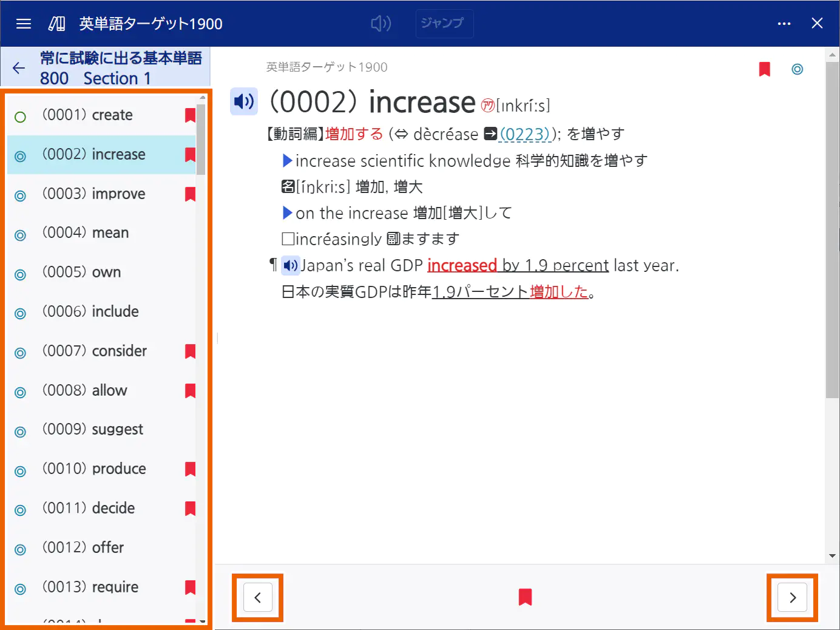Select the word (0006) include
The height and width of the screenshot is (630, 840).
90,312
